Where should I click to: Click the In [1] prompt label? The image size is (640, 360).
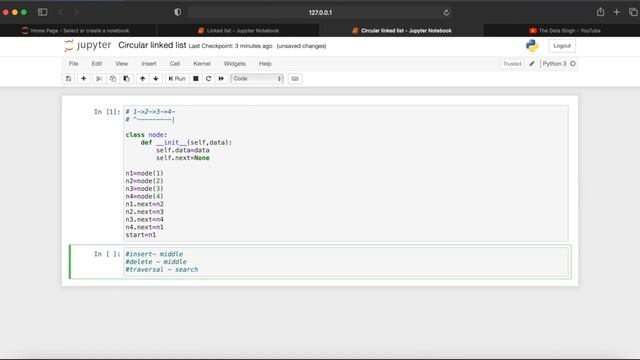click(107, 112)
